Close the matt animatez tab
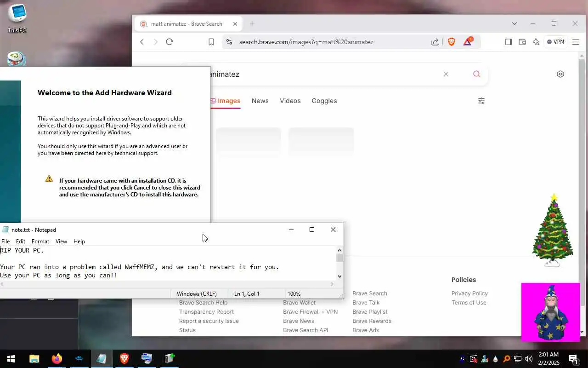The width and height of the screenshot is (588, 368). 235,24
